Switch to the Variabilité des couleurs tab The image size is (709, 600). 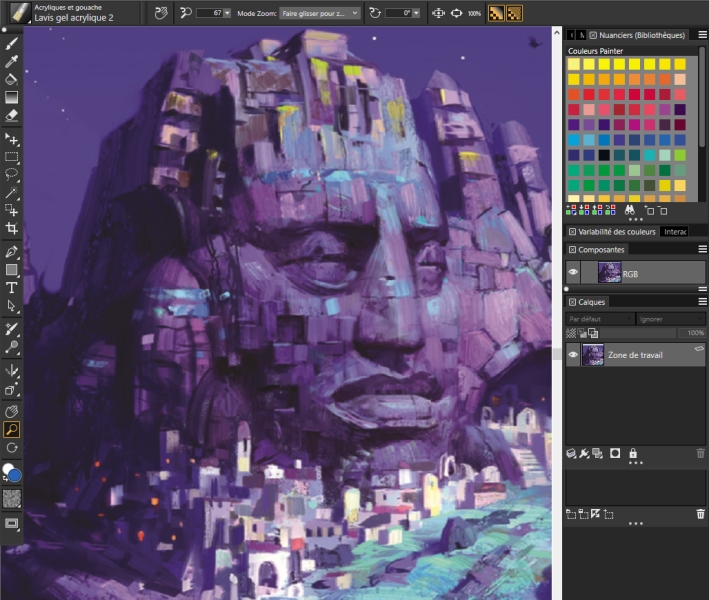click(x=614, y=231)
